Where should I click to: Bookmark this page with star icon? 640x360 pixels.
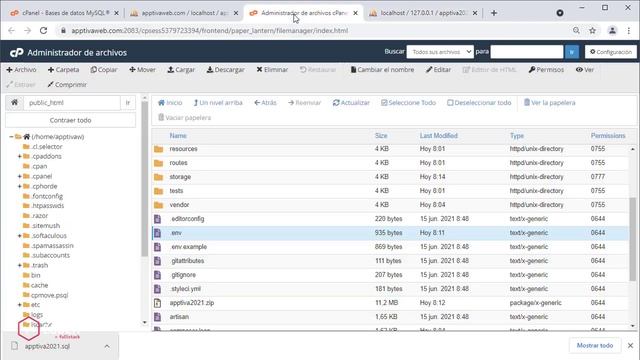pyautogui.click(x=592, y=31)
